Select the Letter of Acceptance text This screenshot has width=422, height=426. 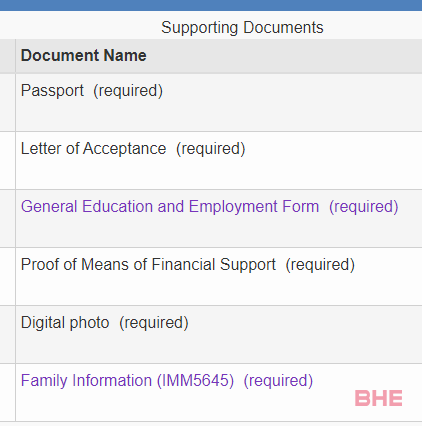pyautogui.click(x=94, y=149)
